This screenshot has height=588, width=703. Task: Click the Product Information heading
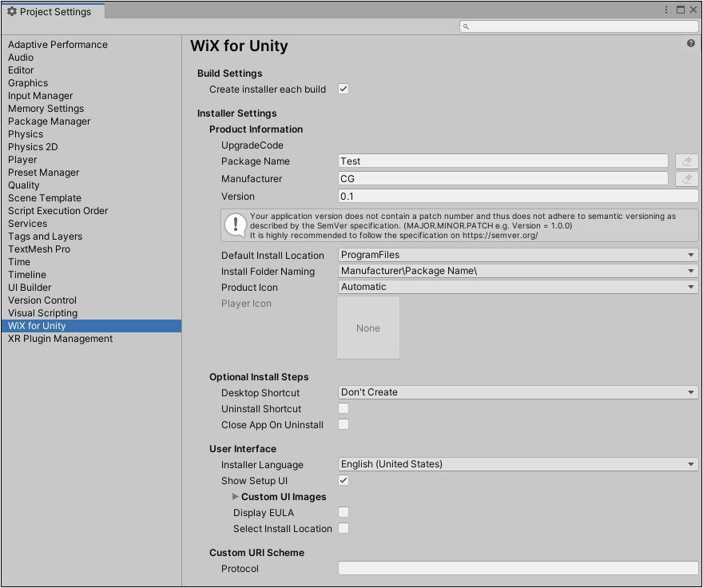pos(256,129)
